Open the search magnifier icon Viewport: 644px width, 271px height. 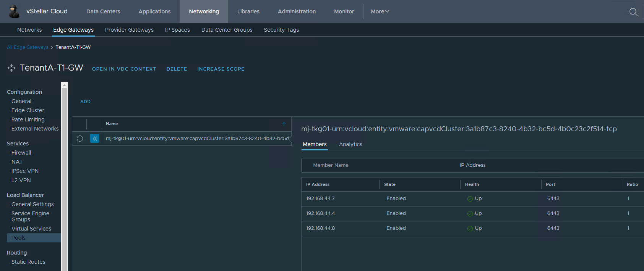point(633,12)
